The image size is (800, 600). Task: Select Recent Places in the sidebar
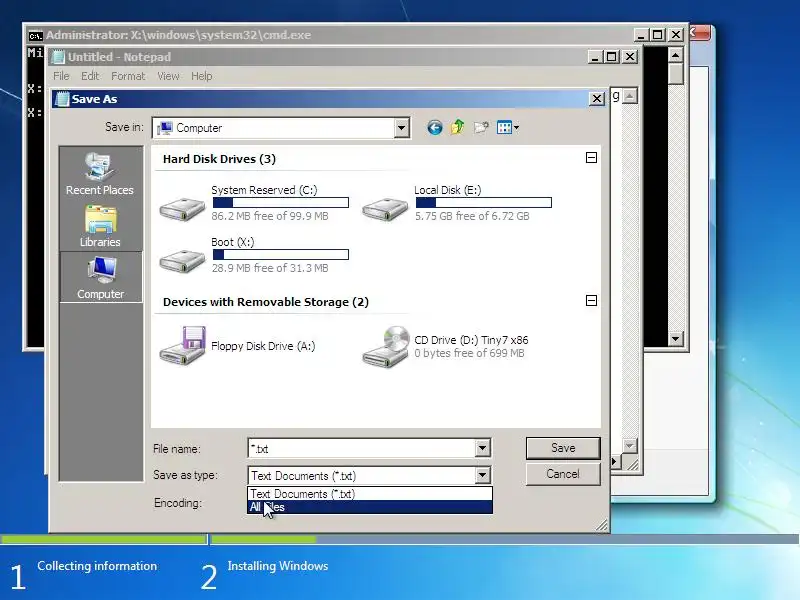[x=99, y=174]
